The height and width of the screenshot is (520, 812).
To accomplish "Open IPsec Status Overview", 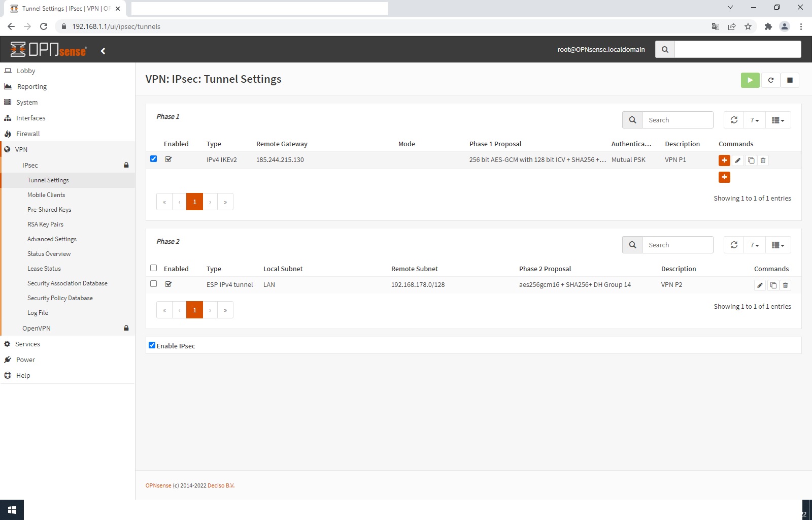I will point(49,254).
